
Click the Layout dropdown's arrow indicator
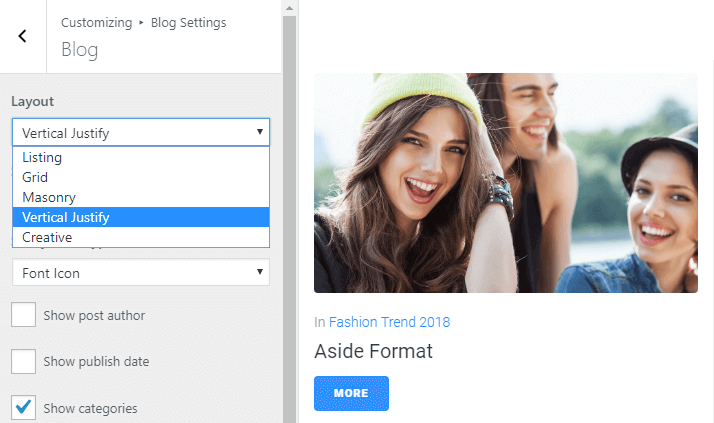click(x=260, y=132)
